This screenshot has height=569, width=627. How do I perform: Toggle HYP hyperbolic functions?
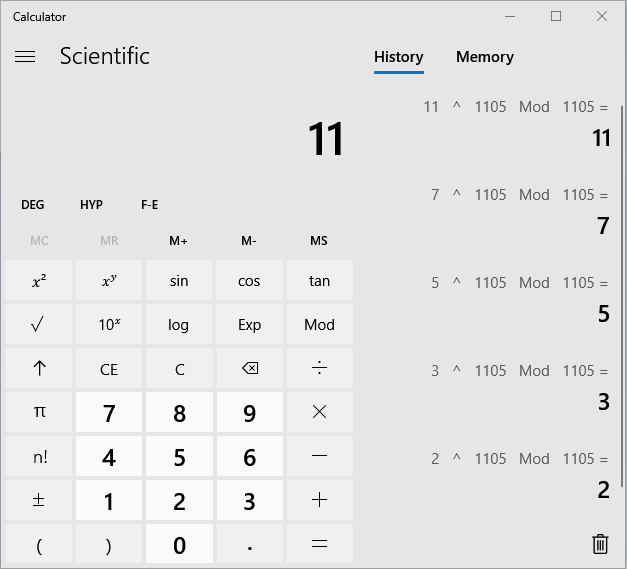click(x=91, y=205)
